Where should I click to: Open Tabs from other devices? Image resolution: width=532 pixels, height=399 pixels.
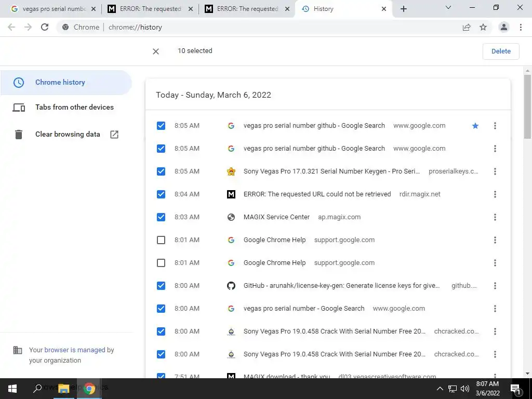[66, 107]
